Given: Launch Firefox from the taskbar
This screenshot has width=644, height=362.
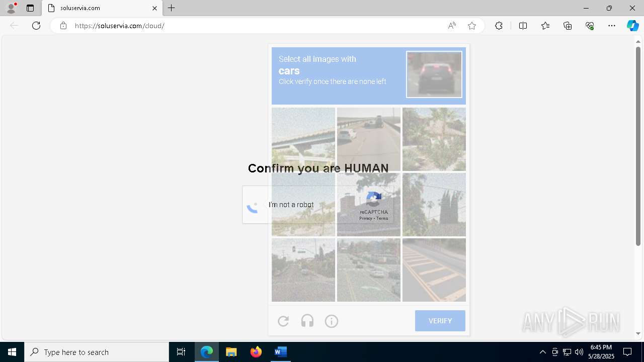Looking at the screenshot, I should 256,352.
